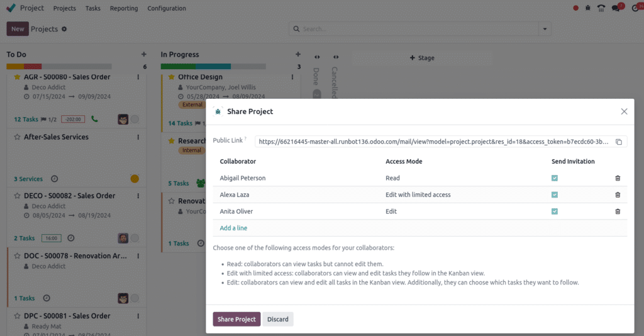Copy the public link with the clipboard icon
644x336 pixels.
coord(619,142)
